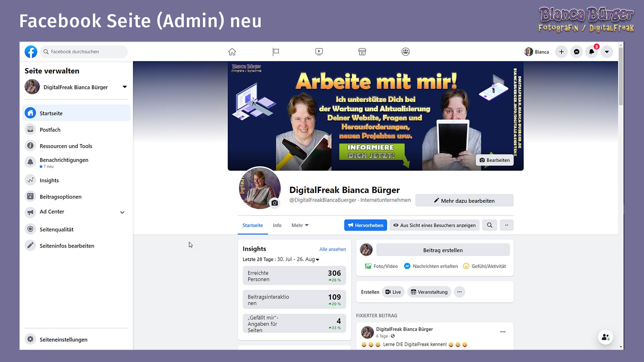
Task: Open the Groups icon in top navigation
Action: click(x=406, y=52)
